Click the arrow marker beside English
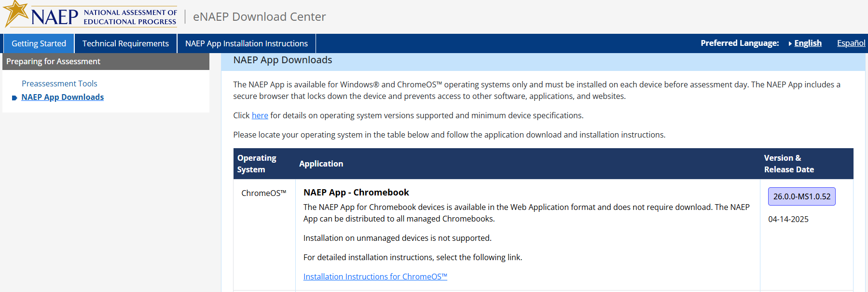This screenshot has width=868, height=292. [x=790, y=43]
